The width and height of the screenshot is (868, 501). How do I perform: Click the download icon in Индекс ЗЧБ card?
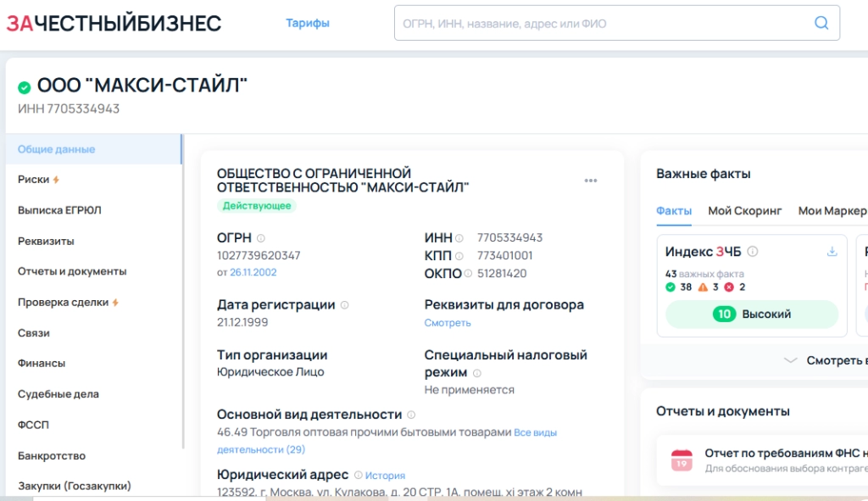[832, 252]
